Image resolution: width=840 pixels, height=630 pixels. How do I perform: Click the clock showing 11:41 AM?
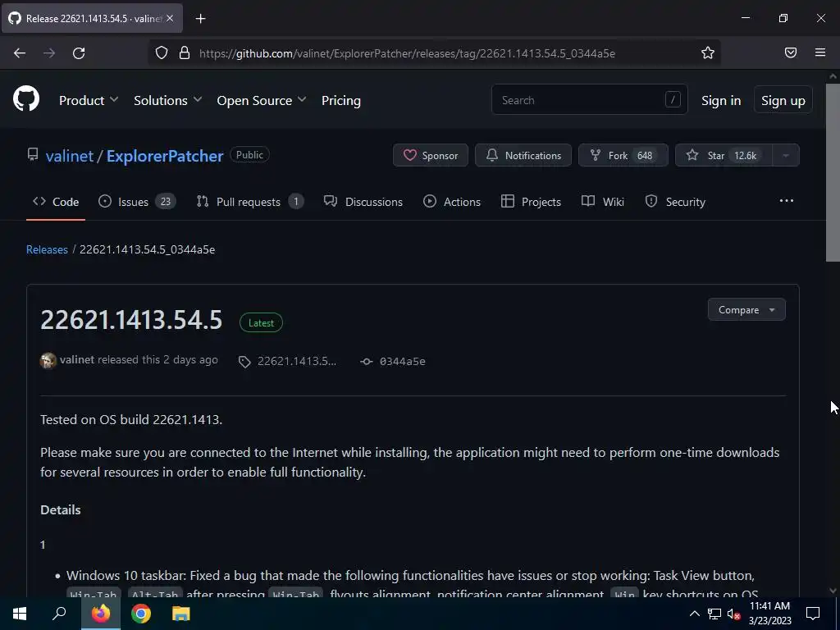(769, 606)
